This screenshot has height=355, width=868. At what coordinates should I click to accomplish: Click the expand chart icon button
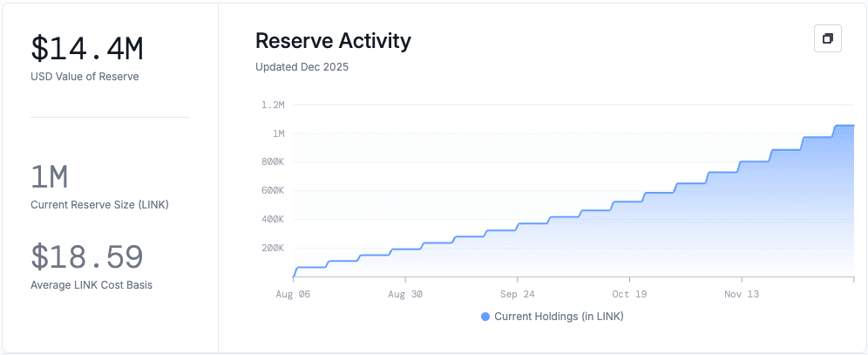[827, 38]
